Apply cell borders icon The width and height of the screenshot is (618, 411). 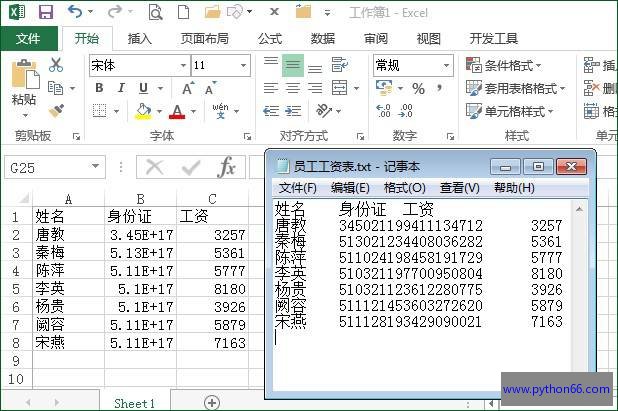click(x=99, y=111)
